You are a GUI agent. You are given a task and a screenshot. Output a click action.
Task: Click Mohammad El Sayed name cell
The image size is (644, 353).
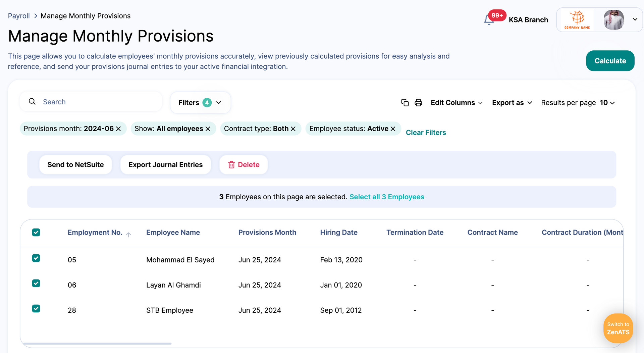pyautogui.click(x=180, y=260)
